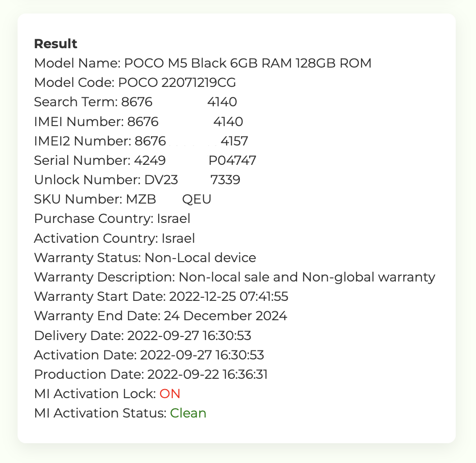Viewport: 476px width, 463px height.
Task: Click the Serial Number line
Action: click(145, 160)
